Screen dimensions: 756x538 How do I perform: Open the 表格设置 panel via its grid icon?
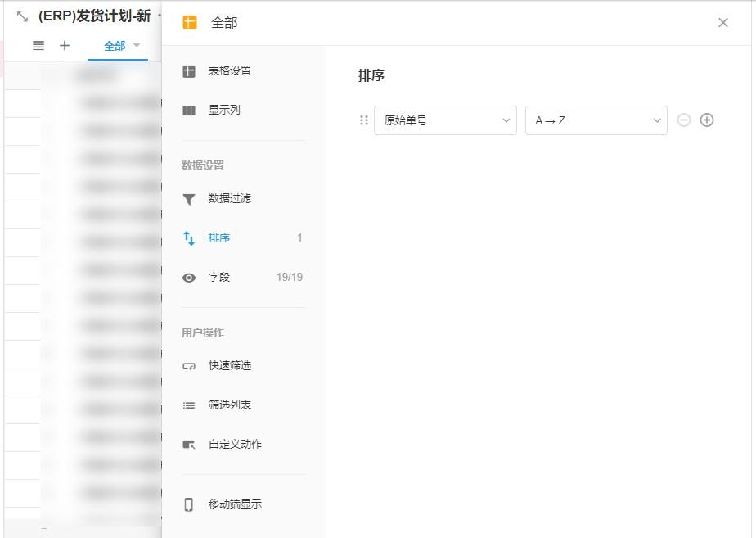click(x=188, y=70)
